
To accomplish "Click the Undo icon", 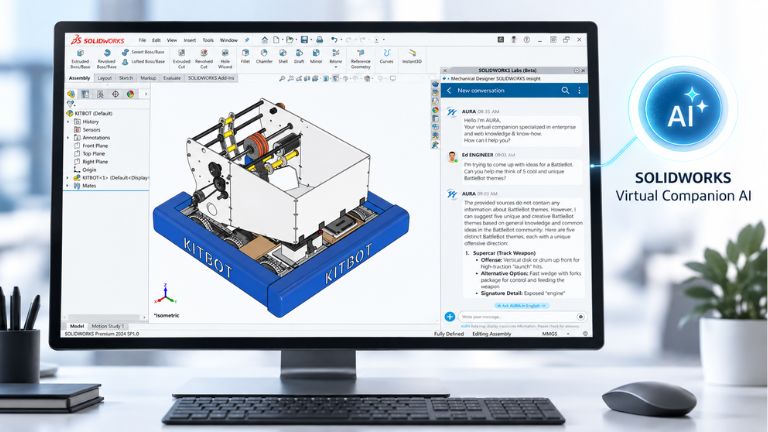I will 334,40.
